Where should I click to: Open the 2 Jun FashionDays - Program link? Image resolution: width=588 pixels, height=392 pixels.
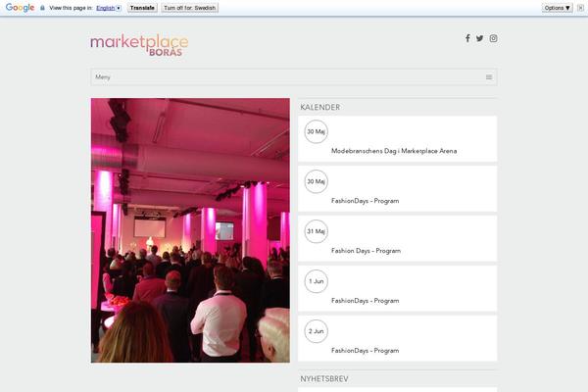click(365, 350)
